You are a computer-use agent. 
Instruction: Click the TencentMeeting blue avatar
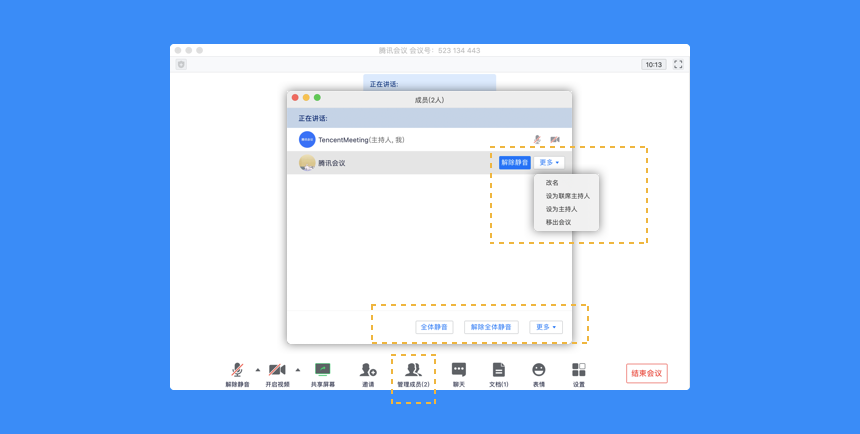307,139
